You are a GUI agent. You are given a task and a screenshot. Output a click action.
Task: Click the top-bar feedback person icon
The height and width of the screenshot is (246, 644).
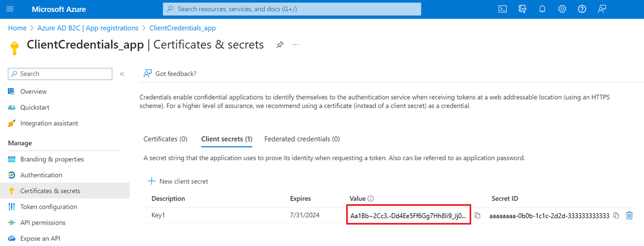tap(602, 9)
